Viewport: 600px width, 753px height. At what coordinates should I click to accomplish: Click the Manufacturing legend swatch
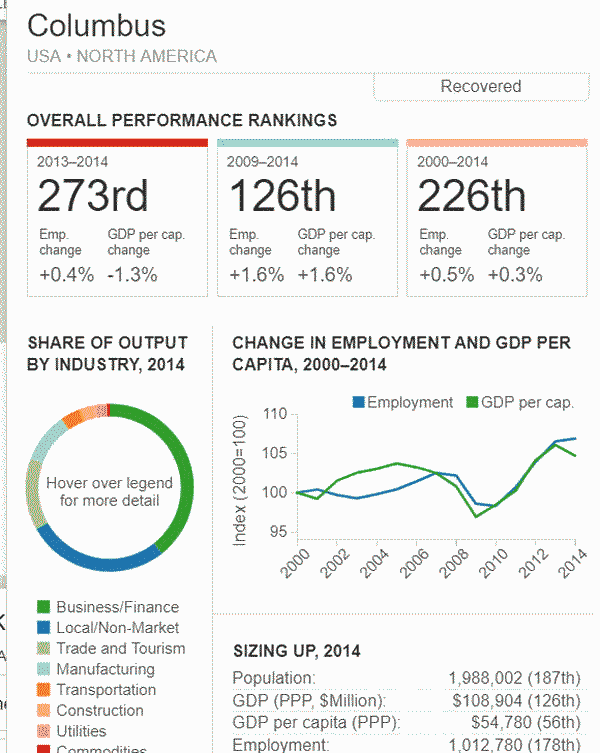tap(43, 669)
